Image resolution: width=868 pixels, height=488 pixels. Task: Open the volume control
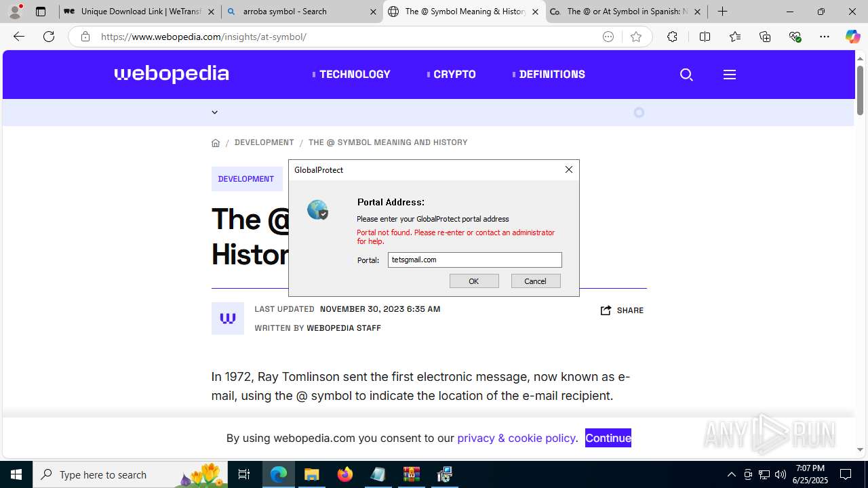pyautogui.click(x=781, y=474)
